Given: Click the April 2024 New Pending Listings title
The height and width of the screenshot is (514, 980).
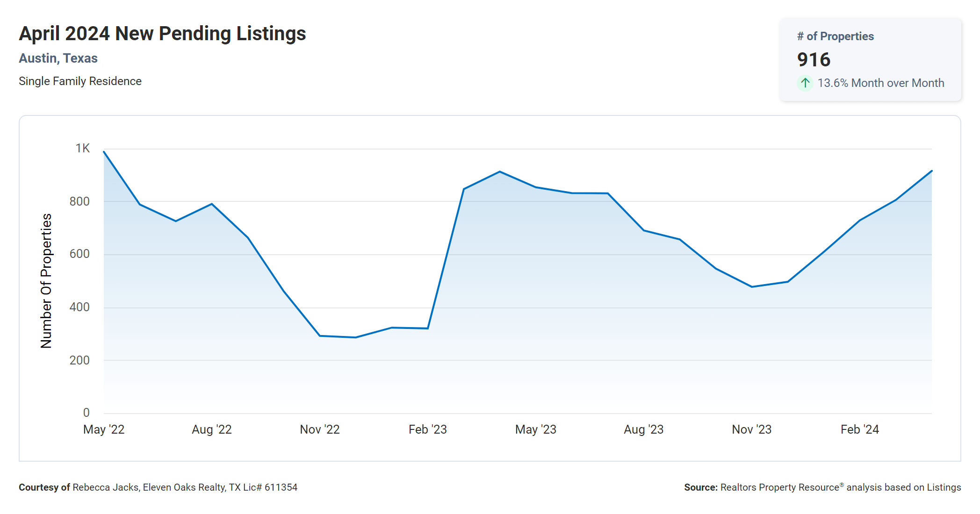Looking at the screenshot, I should pos(162,34).
